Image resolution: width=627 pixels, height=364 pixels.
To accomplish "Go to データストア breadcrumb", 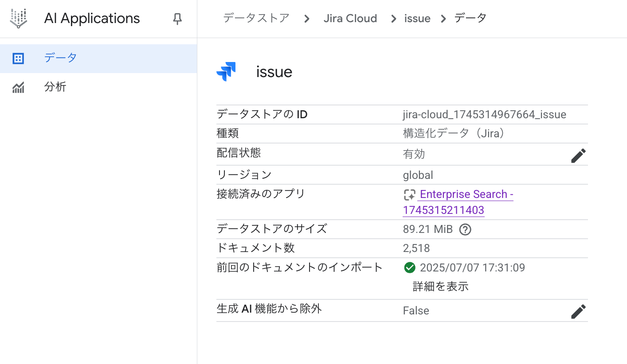I will [x=256, y=18].
